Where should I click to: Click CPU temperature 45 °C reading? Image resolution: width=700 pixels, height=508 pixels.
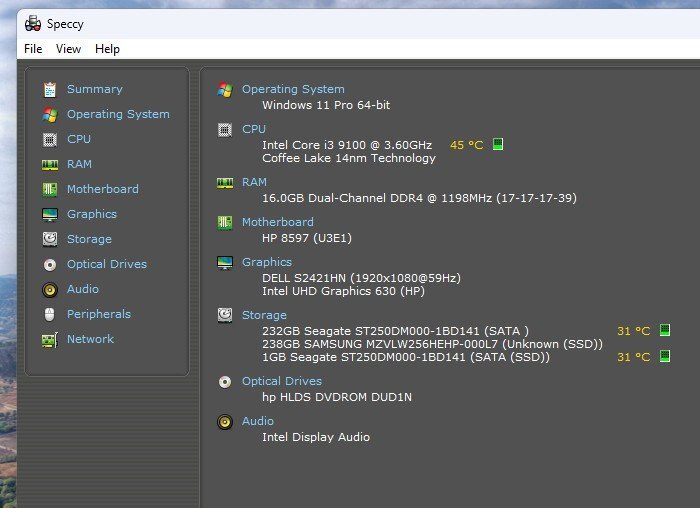point(467,145)
